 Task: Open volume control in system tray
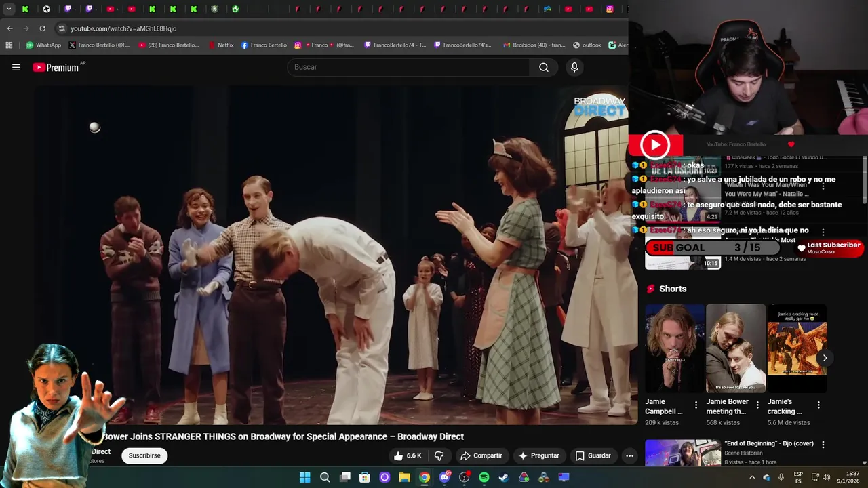click(826, 477)
